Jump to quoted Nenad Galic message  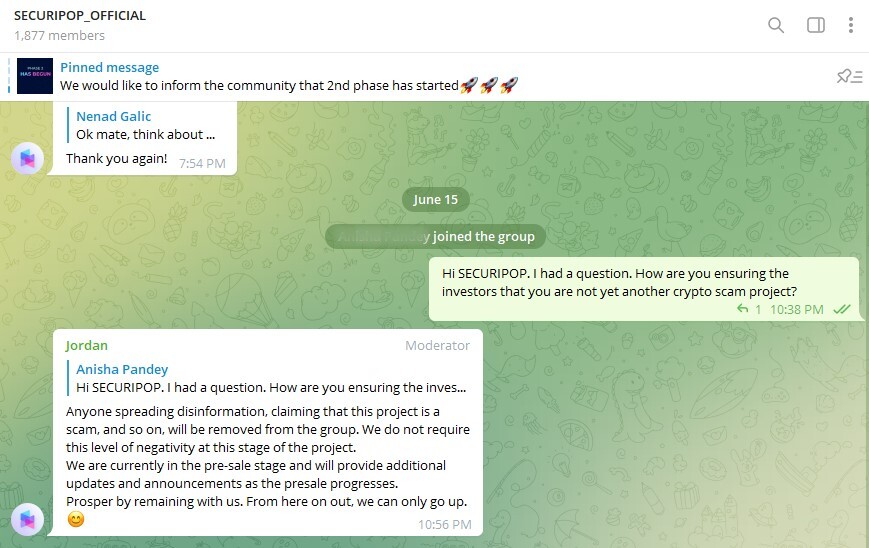pos(146,125)
